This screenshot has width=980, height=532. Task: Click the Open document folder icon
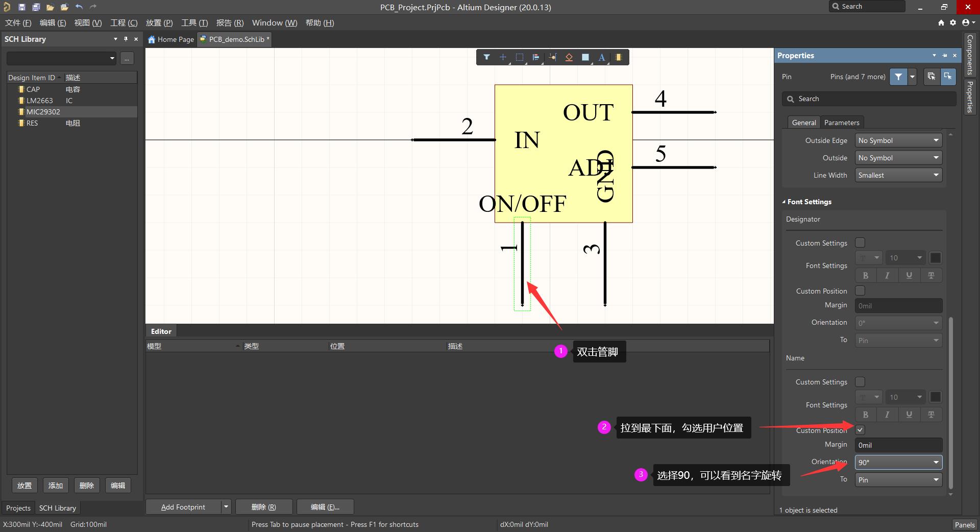50,7
